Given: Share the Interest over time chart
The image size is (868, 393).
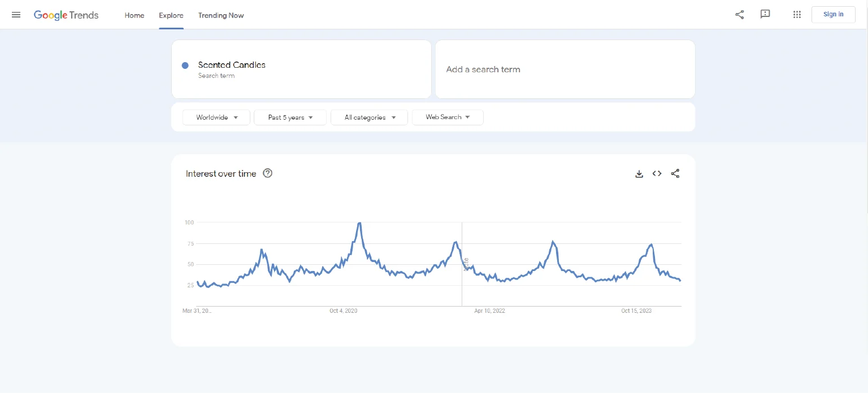Looking at the screenshot, I should [675, 174].
